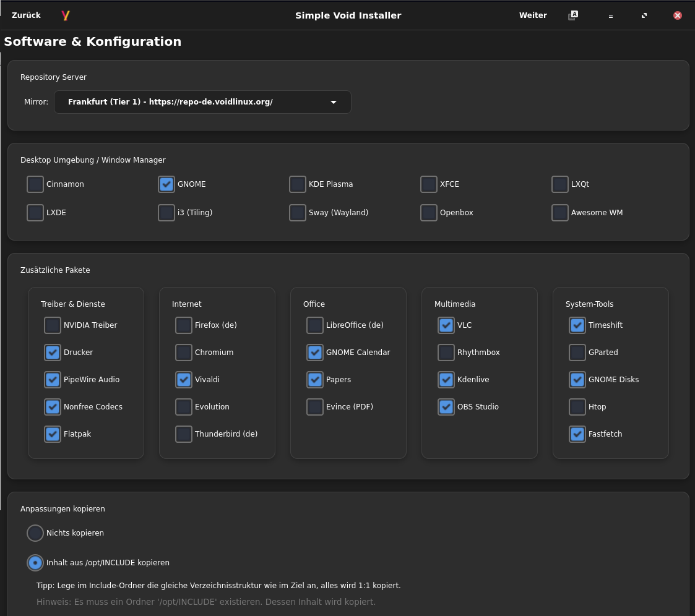Image resolution: width=695 pixels, height=616 pixels.
Task: Tick the NVIDIA Treiber checkbox
Action: [x=53, y=325]
